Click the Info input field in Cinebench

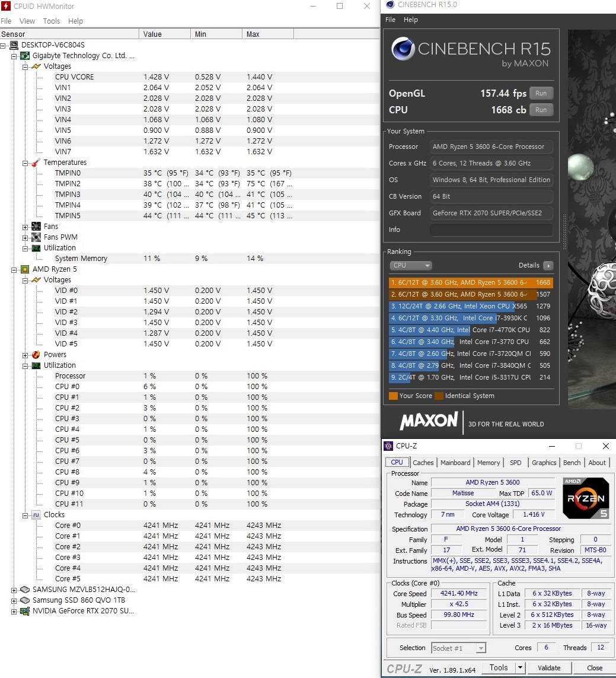[491, 230]
